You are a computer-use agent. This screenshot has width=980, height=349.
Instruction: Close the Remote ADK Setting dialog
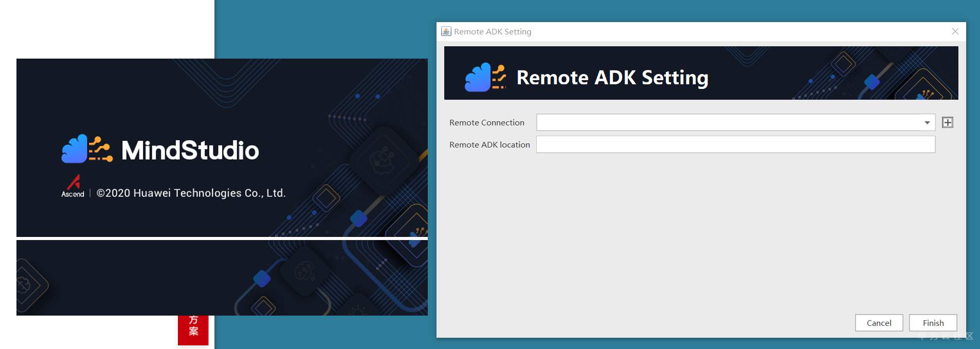click(x=955, y=31)
